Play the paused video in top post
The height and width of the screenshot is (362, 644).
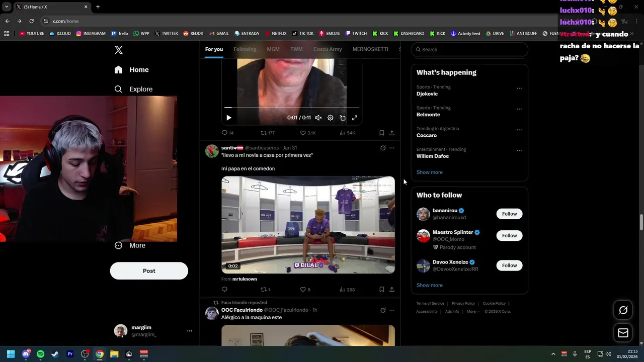(x=228, y=118)
